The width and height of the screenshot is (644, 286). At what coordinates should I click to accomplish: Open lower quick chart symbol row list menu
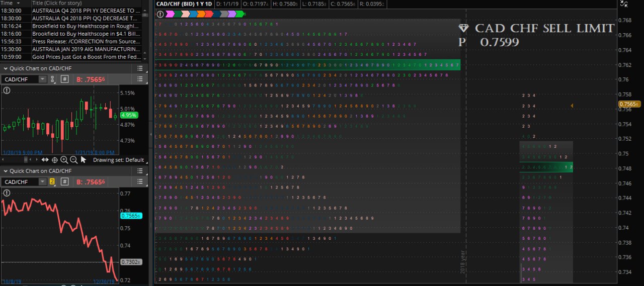140,181
